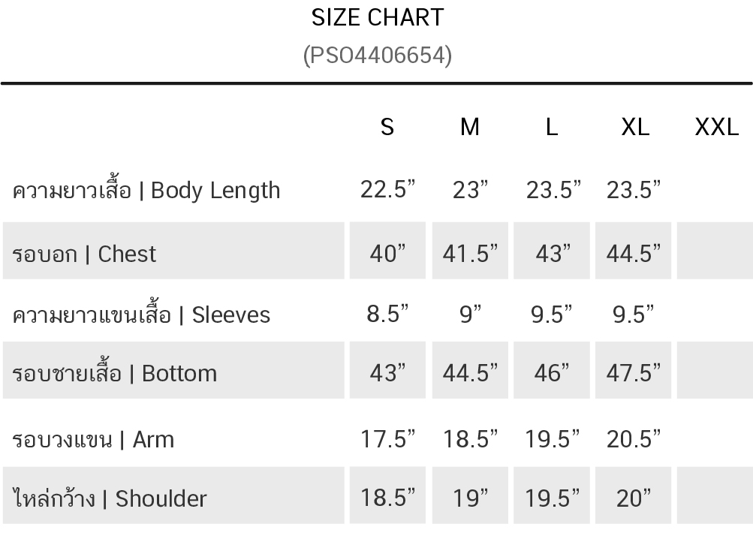Select the Chest row label
Screen dimensions: 753x560
coord(84,254)
